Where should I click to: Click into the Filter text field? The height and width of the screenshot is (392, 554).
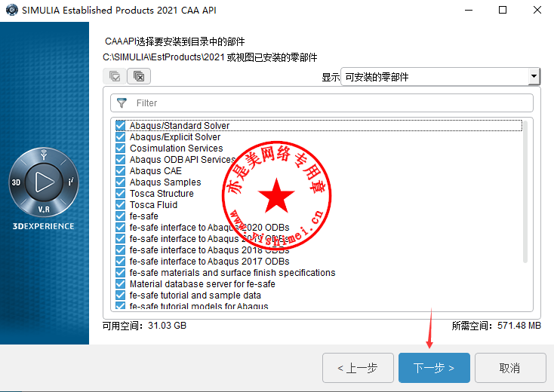(x=322, y=103)
